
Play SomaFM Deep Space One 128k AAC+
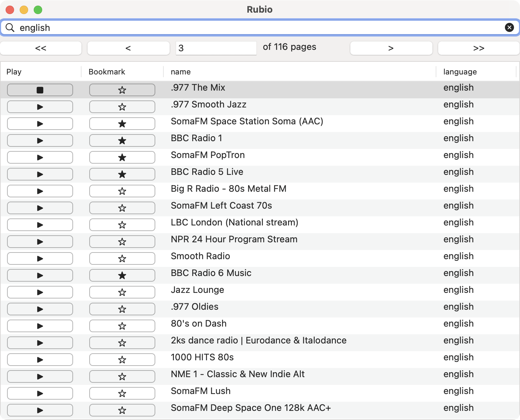pos(40,410)
